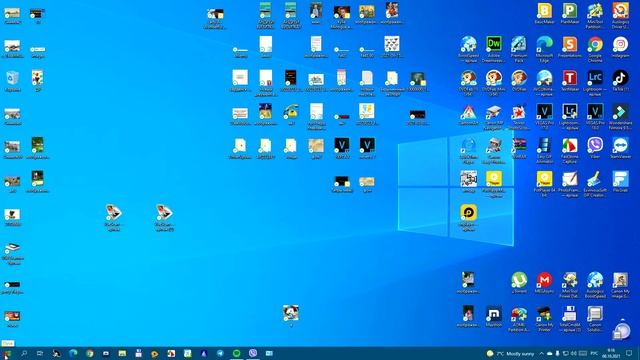
Task: Open the Viber desktop shortcut
Action: [x=595, y=148]
